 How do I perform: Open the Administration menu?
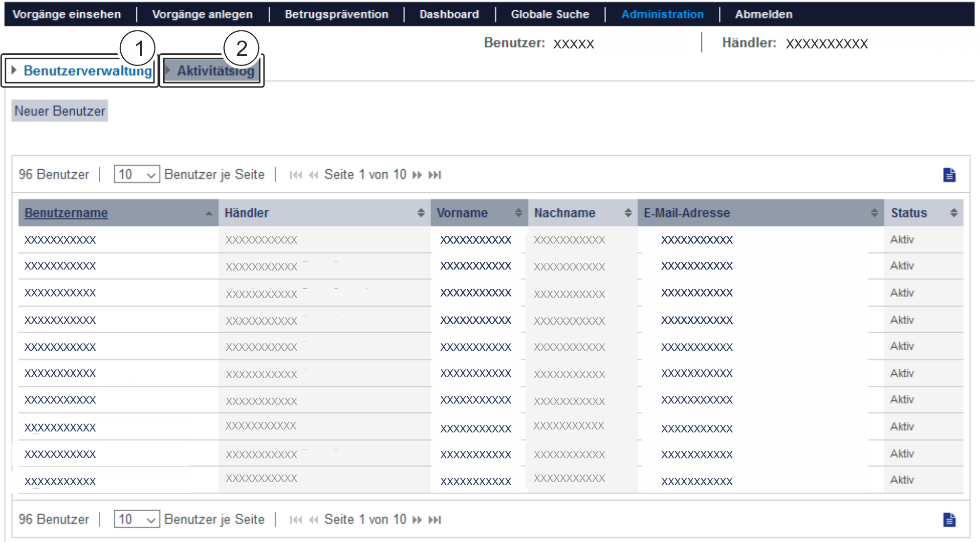[x=662, y=14]
